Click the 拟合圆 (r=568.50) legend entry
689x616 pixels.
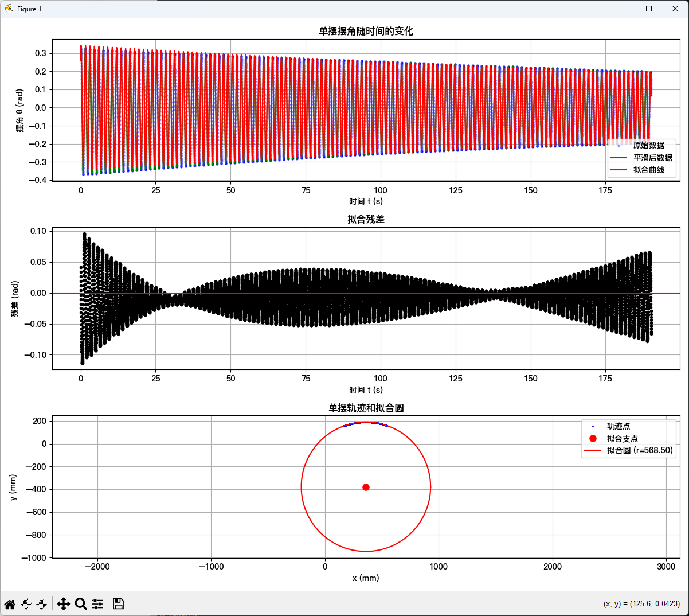click(x=640, y=450)
